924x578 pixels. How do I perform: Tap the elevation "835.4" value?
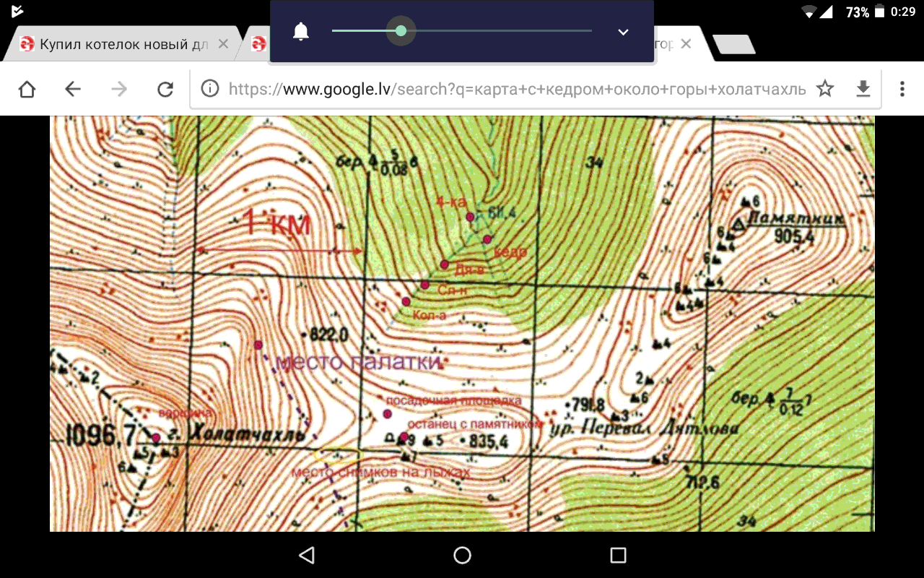pos(488,441)
